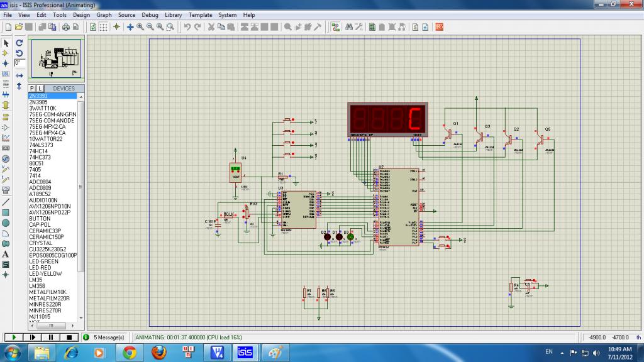The image size is (644, 362).
Task: Click the schematic overview thumbnail
Action: tap(57, 58)
